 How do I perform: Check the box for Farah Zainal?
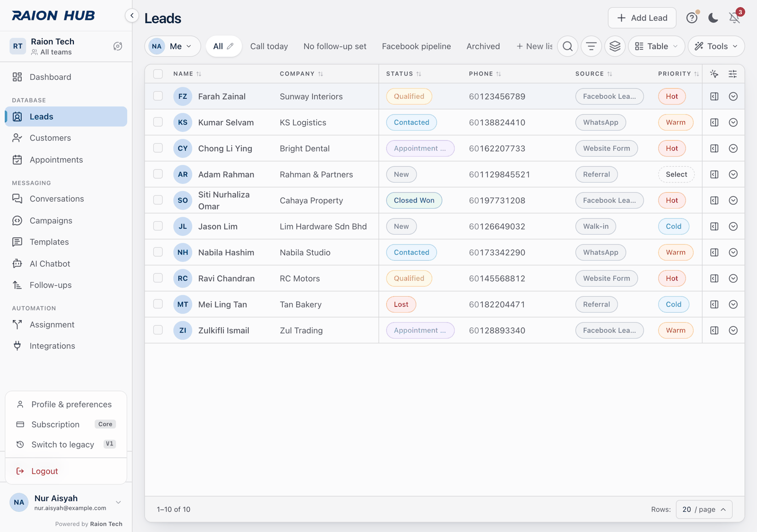[158, 96]
